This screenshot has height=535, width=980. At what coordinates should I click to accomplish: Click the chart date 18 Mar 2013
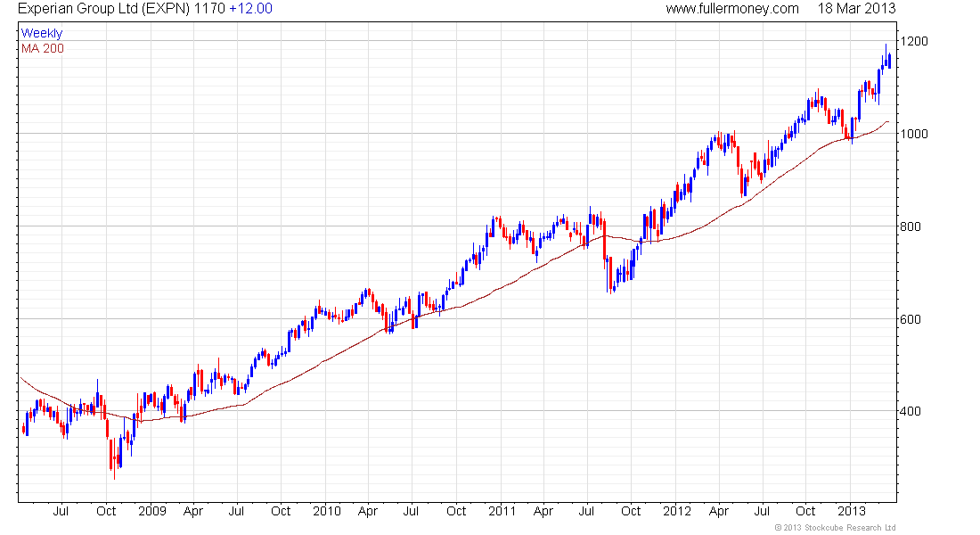coord(856,9)
